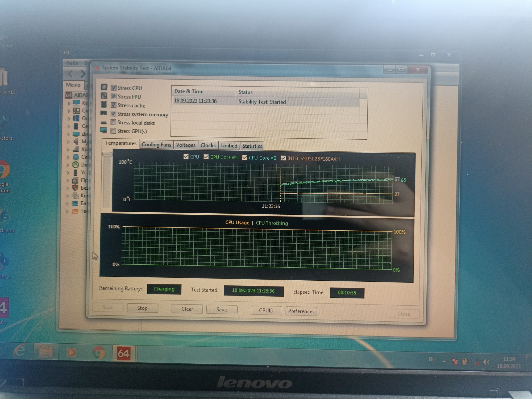Select the Меню tab in the AIDA64 sidebar

74,85
